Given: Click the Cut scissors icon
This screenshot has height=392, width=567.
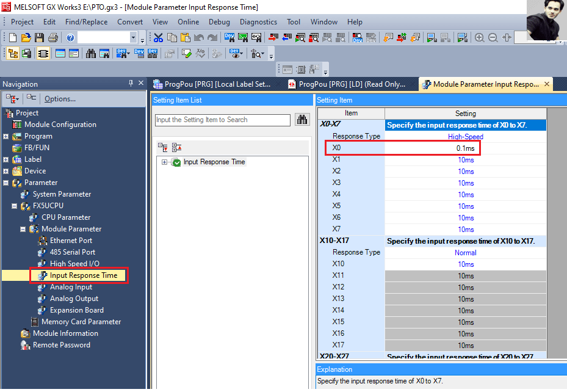Looking at the screenshot, I should tap(158, 37).
